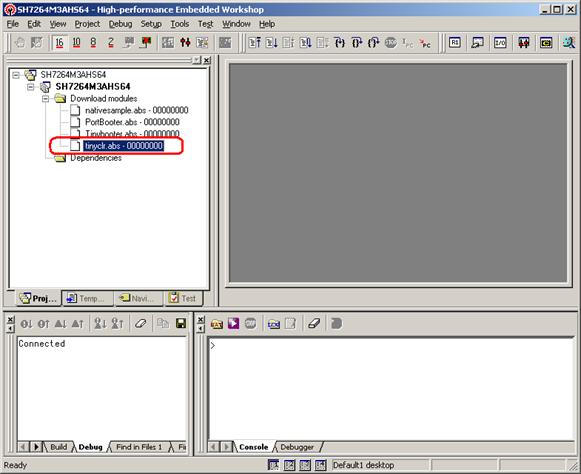Switch to the Build output tab
This screenshot has width=581, height=474.
[58, 447]
